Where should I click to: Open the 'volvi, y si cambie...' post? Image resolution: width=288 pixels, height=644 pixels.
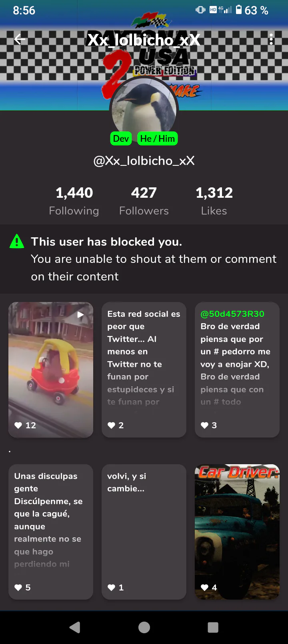144,532
